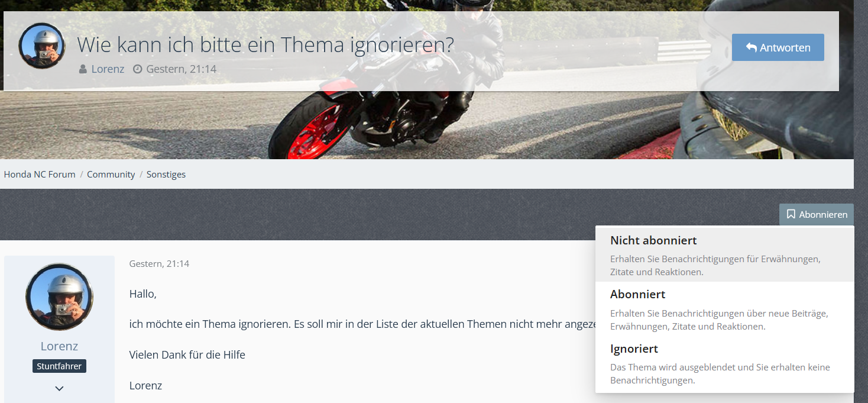Go to Community breadcrumb
Viewport: 868px width, 403px height.
111,174
